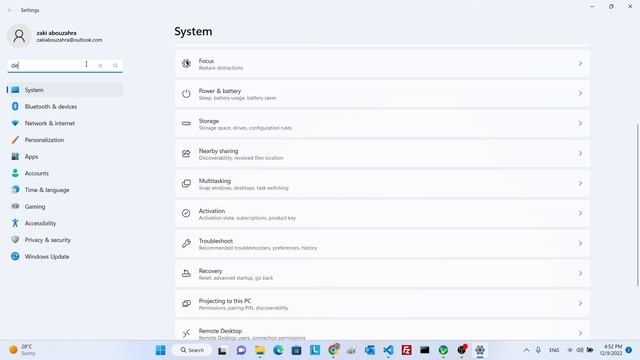Viewport: 640px width, 360px height.
Task: Open Windows Start menu
Action: click(160, 350)
